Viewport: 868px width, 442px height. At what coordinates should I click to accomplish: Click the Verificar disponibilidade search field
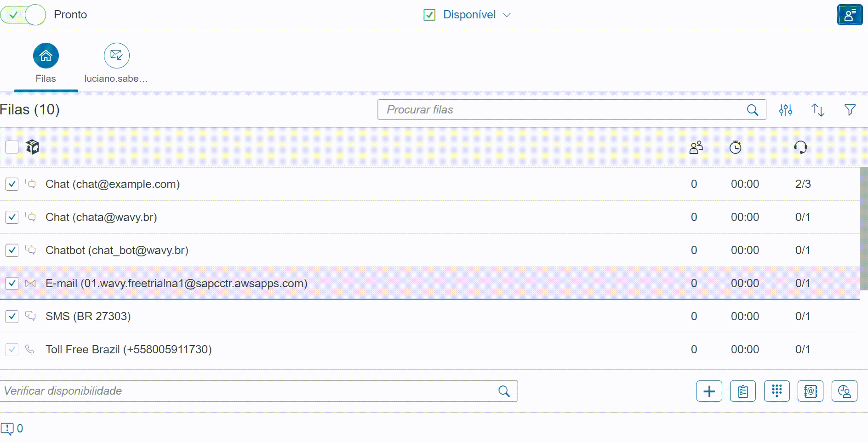click(259, 391)
